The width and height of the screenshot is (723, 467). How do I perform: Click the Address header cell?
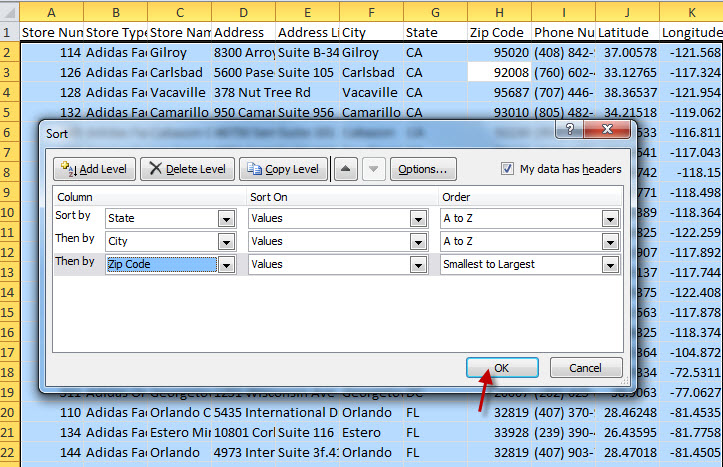click(x=244, y=32)
